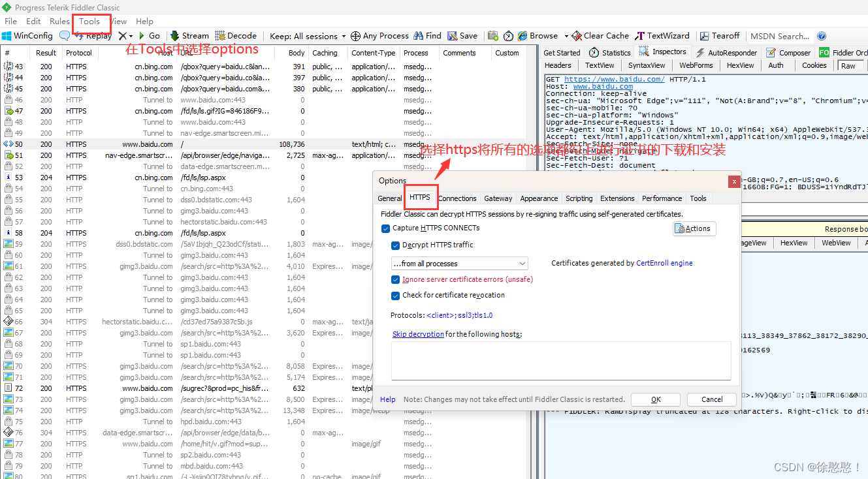This screenshot has width=868, height=479.
Task: Open the Rules menu
Action: click(x=59, y=21)
